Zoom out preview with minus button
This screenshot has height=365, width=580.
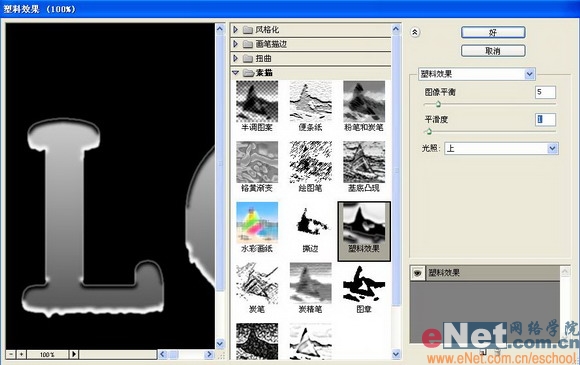(11, 354)
